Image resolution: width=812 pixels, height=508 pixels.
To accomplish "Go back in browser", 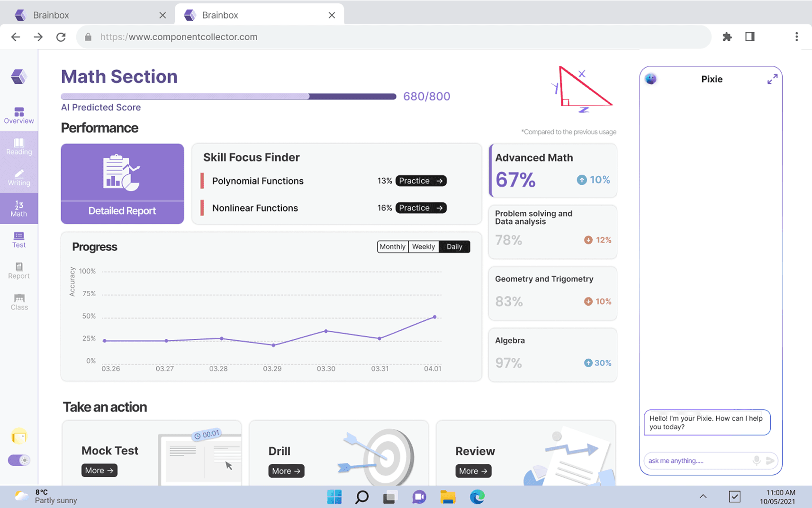I will [16, 37].
